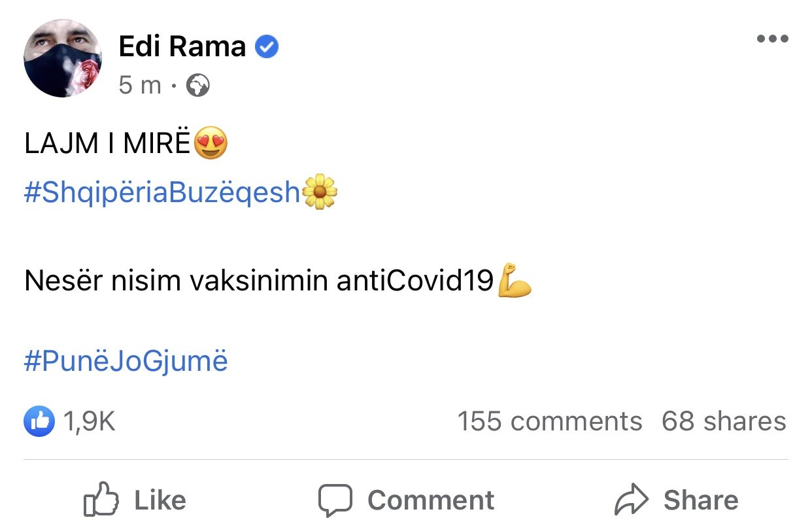Click the sunflower emoji
Viewport: 812px width, 520px height.
pyautogui.click(x=320, y=192)
